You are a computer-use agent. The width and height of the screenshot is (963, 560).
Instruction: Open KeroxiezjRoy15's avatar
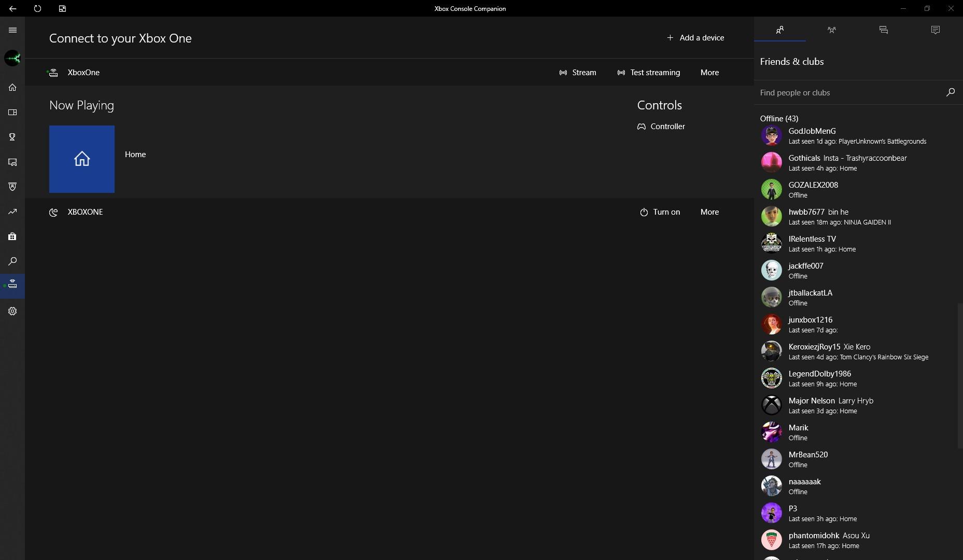pyautogui.click(x=771, y=352)
